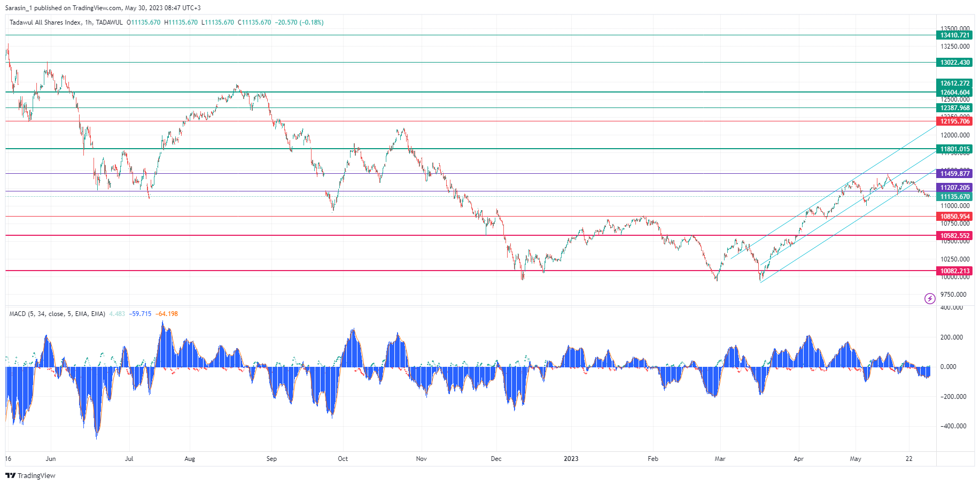Click the Jun label on time axis
The image size is (980, 485).
click(x=51, y=459)
